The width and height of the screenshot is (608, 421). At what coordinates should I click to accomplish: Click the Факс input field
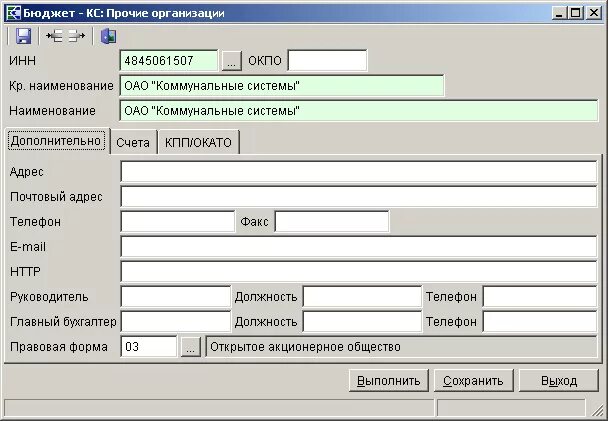pos(332,222)
